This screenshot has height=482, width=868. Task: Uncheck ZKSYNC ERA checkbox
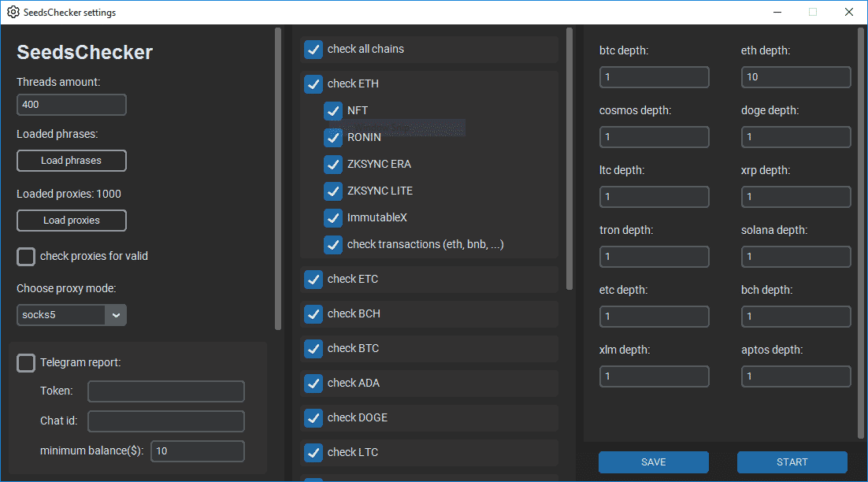coord(332,165)
